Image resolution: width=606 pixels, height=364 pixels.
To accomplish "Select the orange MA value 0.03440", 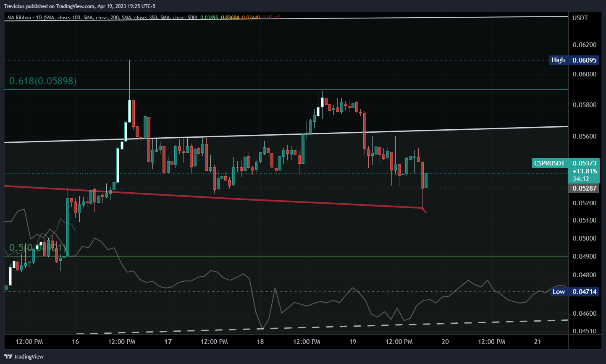I will tap(251, 18).
